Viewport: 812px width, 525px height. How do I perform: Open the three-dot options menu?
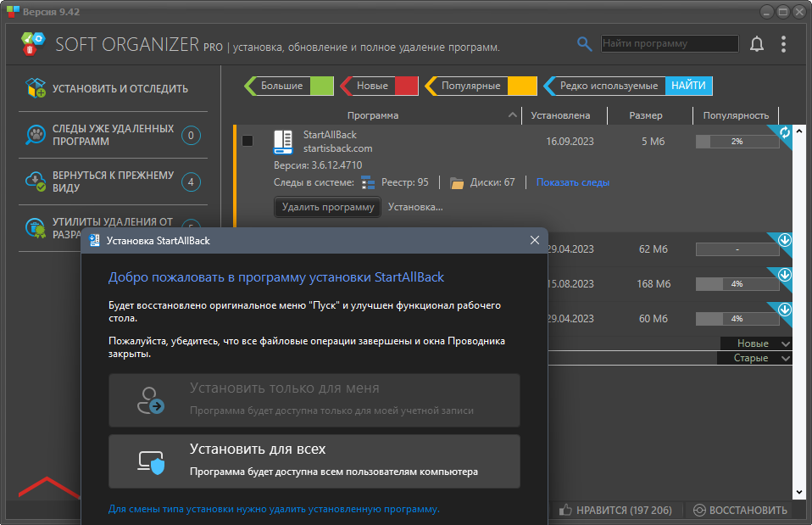pyautogui.click(x=783, y=44)
